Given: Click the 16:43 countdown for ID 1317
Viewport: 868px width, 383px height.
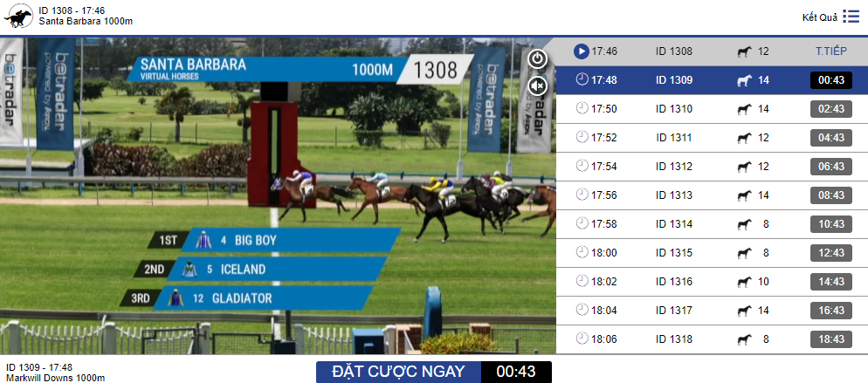Looking at the screenshot, I should tap(831, 310).
